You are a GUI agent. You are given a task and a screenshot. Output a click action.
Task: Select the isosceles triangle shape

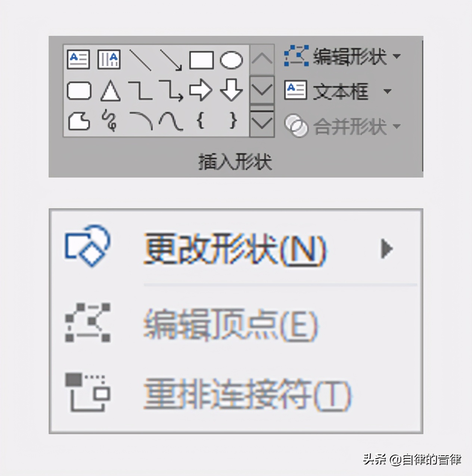pyautogui.click(x=111, y=91)
